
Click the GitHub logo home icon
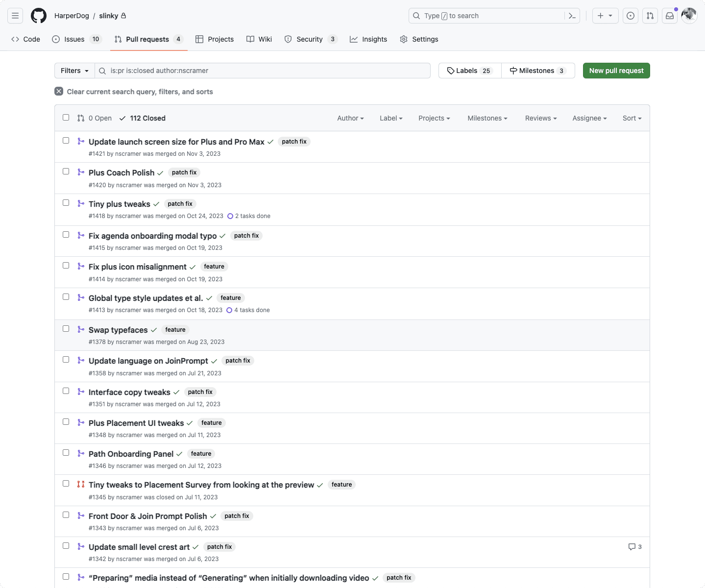pos(39,16)
